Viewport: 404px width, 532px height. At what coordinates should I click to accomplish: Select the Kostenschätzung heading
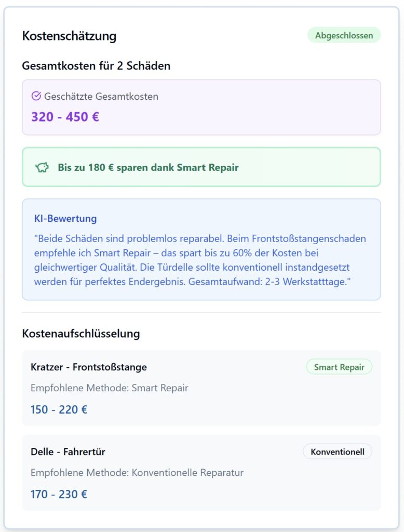point(69,36)
